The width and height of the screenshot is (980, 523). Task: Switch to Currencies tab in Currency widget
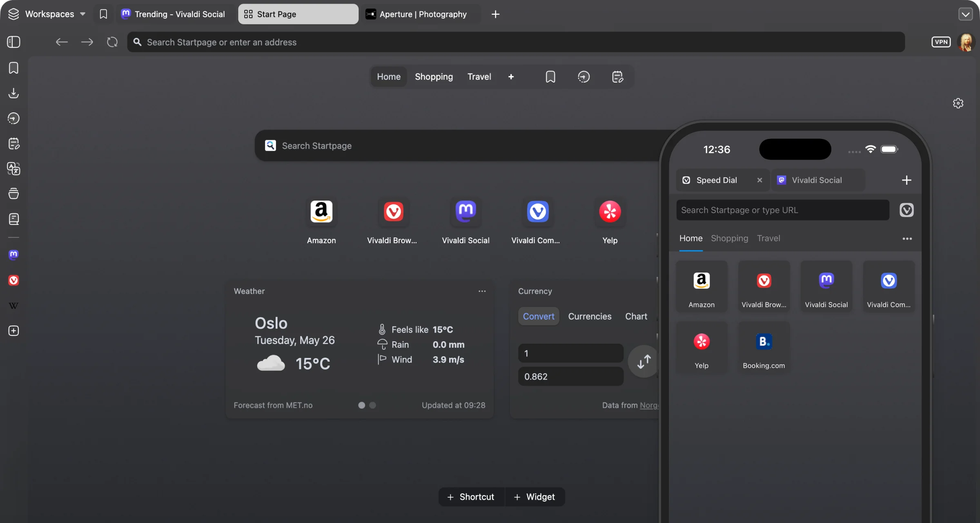point(590,316)
